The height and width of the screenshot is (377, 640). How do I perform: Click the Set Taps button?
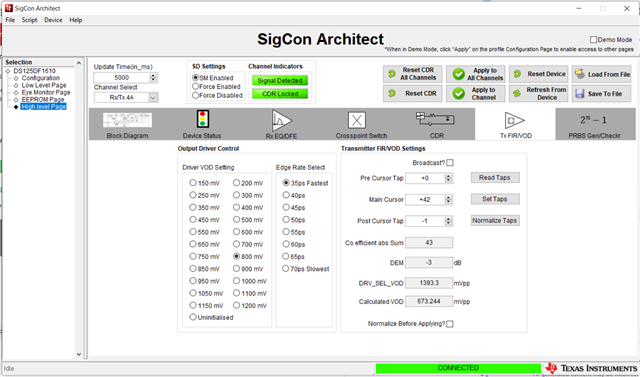click(495, 199)
